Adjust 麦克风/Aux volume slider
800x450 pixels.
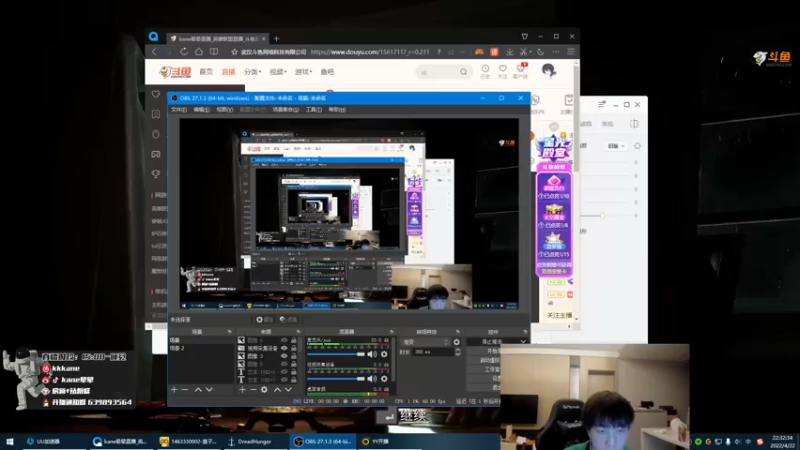click(x=336, y=354)
